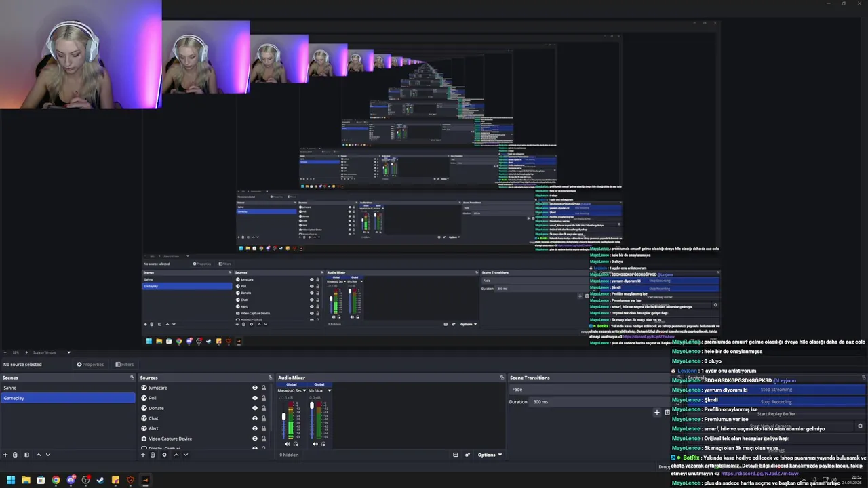The width and height of the screenshot is (868, 488).
Task: Open scene filters icon in Scenes toolbar
Action: tap(26, 455)
